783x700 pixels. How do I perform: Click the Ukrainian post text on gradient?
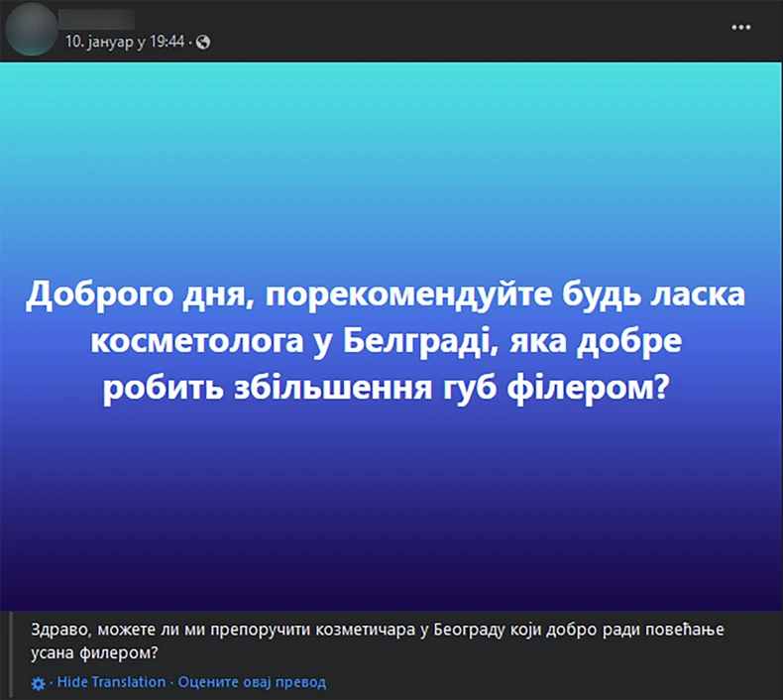(x=386, y=341)
